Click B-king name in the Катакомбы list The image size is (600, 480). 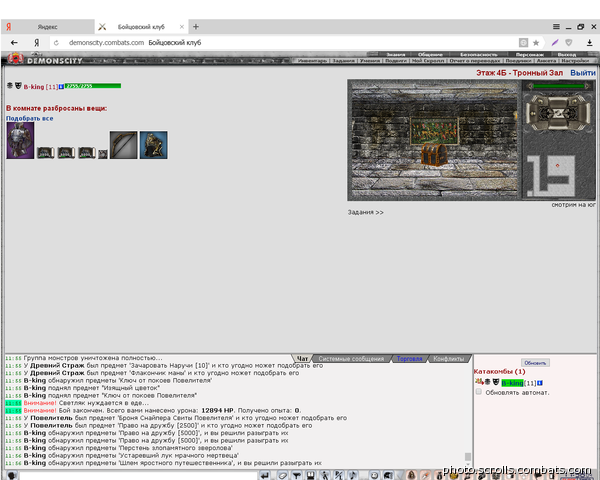click(x=512, y=383)
